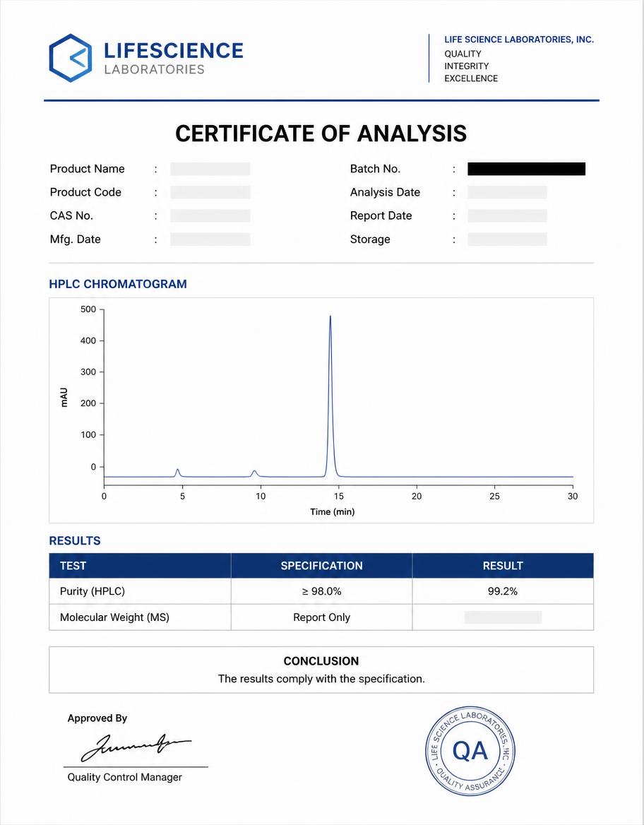Click the Mfg. Date label
The height and width of the screenshot is (825, 644).
pos(76,239)
